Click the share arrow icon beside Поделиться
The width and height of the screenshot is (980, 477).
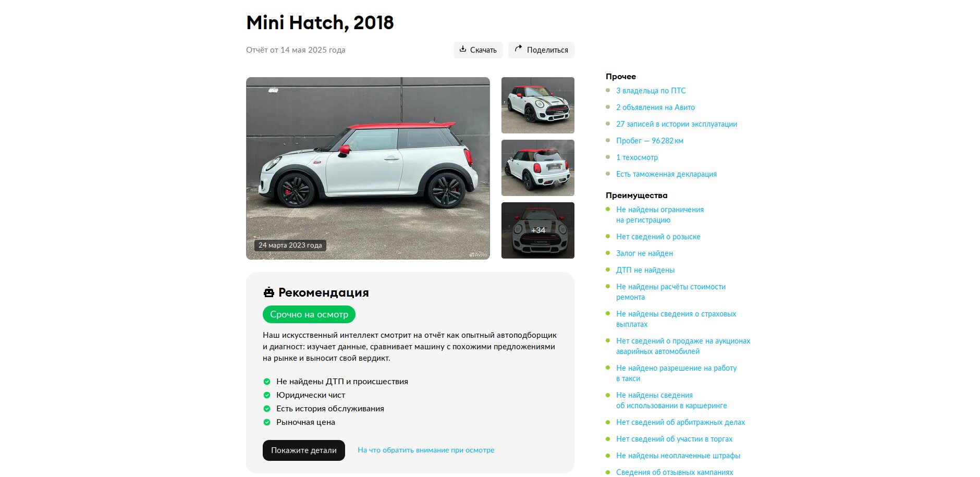[518, 49]
